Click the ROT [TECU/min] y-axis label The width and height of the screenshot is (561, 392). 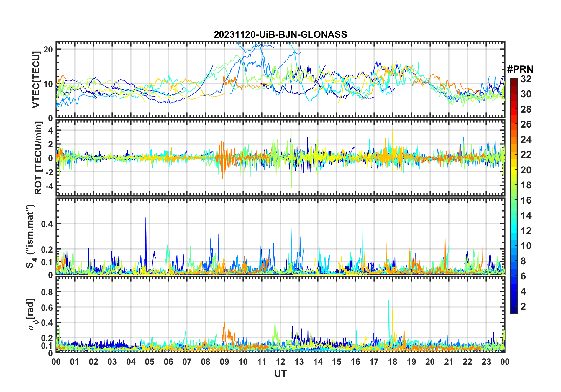38,158
